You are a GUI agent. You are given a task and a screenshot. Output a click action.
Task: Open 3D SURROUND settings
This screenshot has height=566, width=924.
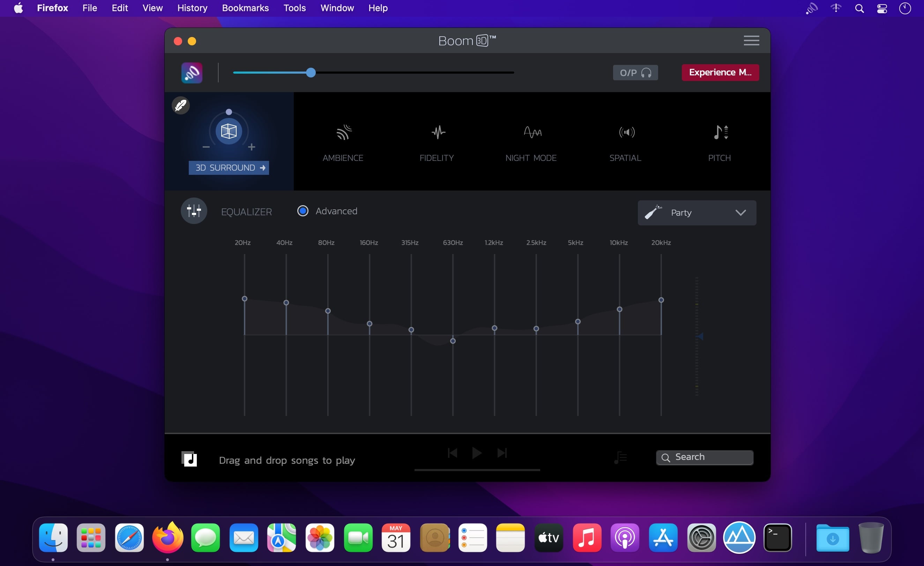click(x=229, y=167)
